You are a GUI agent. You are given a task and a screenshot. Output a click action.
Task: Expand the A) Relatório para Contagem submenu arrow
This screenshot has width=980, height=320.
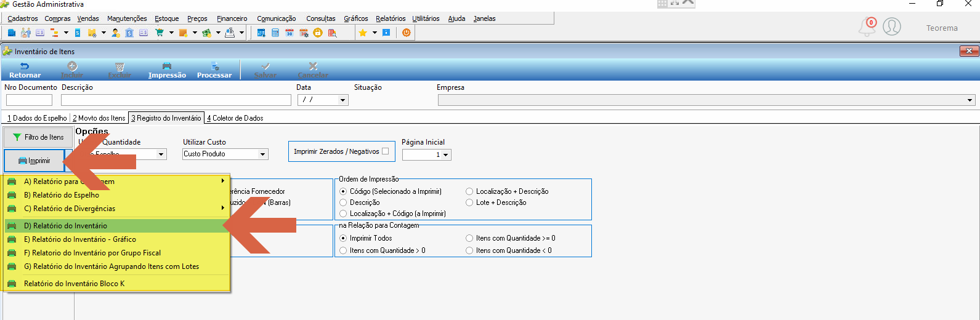click(x=222, y=181)
